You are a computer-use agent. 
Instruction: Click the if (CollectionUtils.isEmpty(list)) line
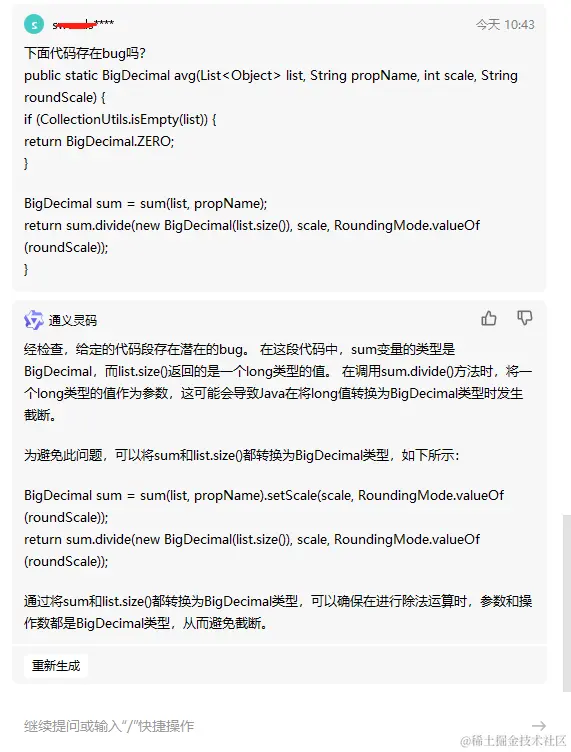pyautogui.click(x=120, y=119)
